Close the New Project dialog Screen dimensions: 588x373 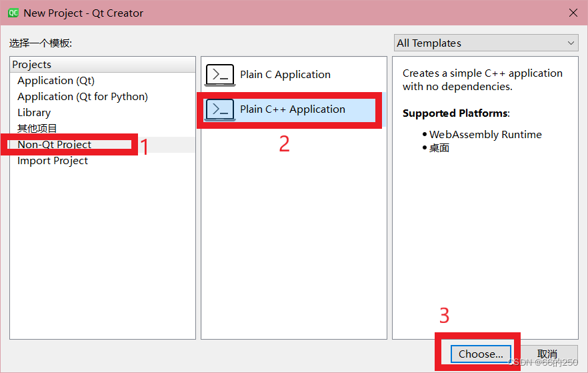[x=573, y=13]
